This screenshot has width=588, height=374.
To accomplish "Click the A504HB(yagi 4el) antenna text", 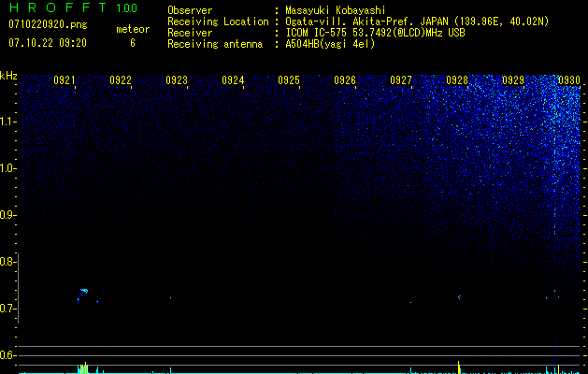I will pyautogui.click(x=330, y=44).
